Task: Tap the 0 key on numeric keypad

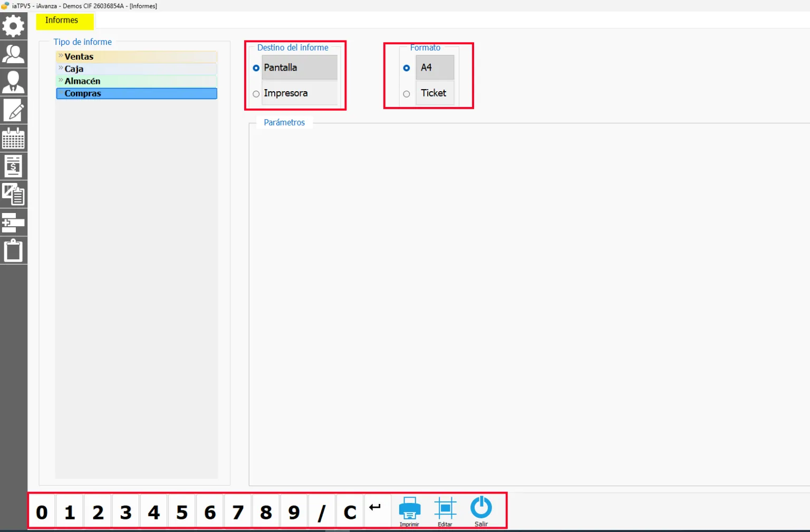Action: click(42, 511)
